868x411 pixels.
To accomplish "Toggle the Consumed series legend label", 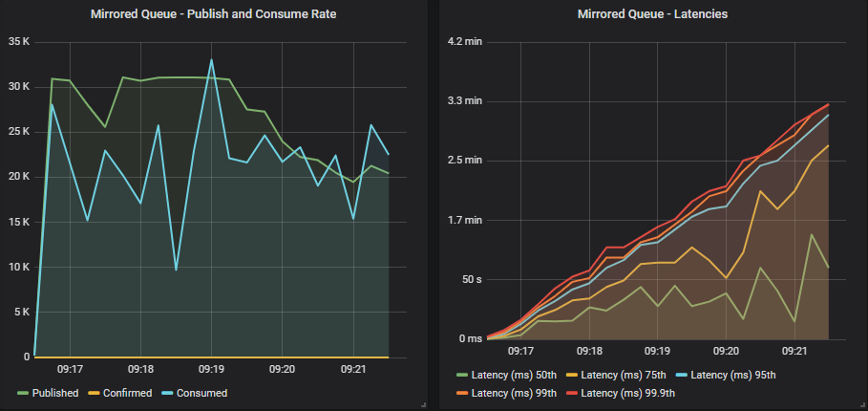I will (x=201, y=393).
